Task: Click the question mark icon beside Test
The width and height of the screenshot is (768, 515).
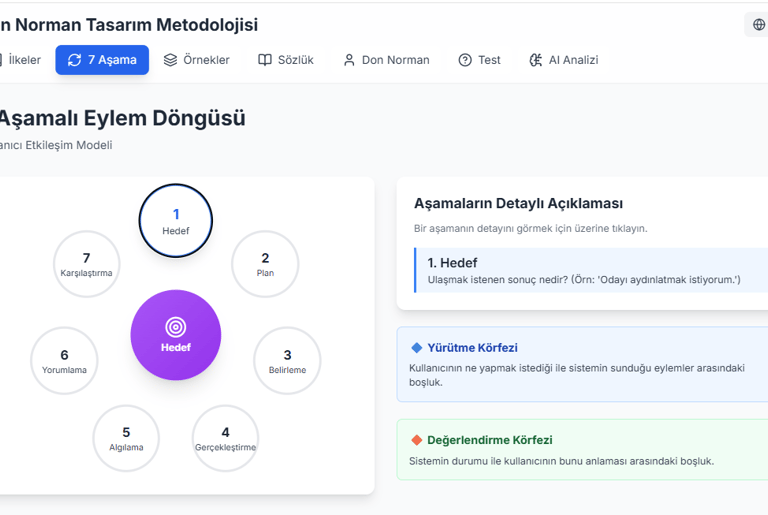Action: 465,60
